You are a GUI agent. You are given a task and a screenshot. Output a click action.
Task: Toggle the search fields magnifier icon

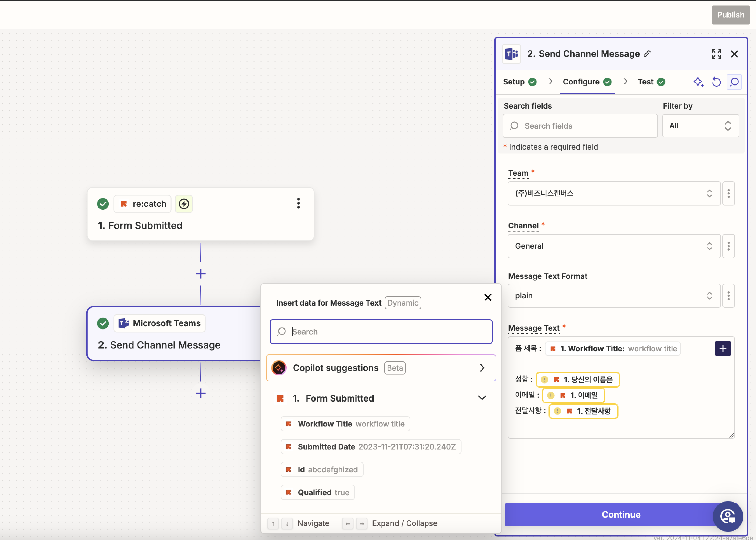pos(734,82)
